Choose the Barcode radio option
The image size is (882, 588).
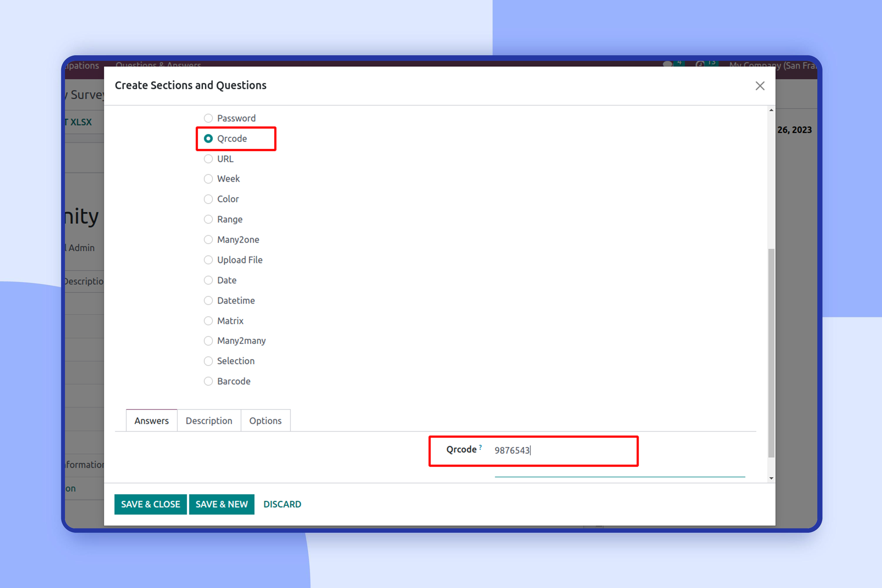(x=208, y=381)
